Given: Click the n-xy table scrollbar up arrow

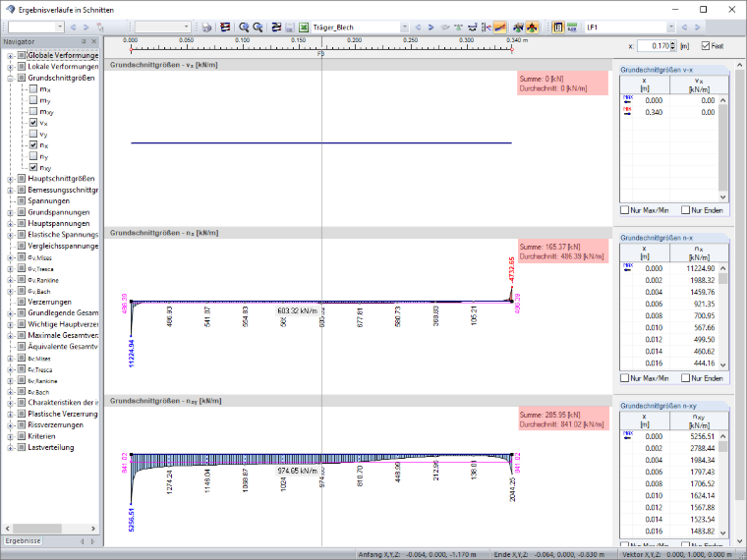Looking at the screenshot, I should (723, 436).
